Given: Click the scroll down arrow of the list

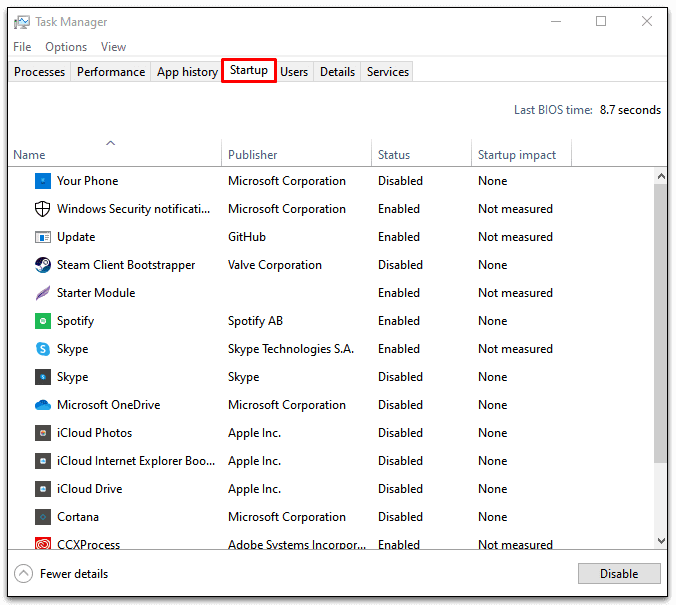Looking at the screenshot, I should point(660,540).
